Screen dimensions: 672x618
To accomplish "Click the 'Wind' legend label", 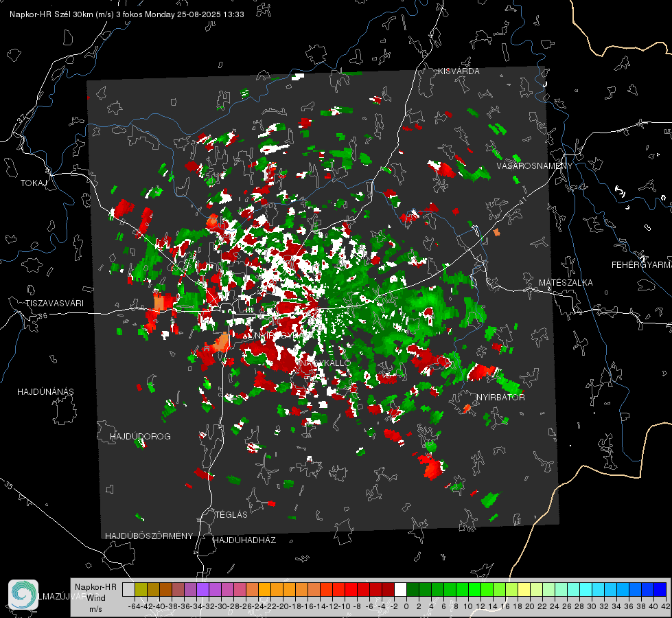I will (x=95, y=597).
